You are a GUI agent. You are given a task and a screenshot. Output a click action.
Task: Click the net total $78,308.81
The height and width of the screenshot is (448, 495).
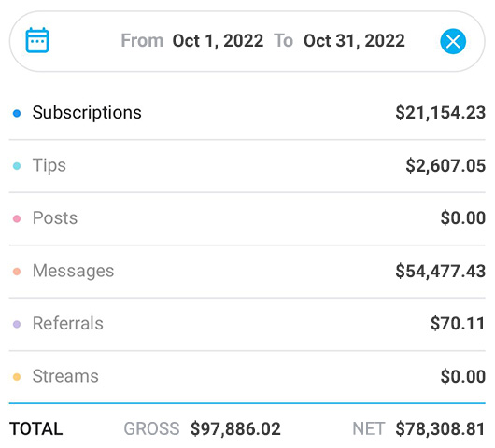click(440, 429)
